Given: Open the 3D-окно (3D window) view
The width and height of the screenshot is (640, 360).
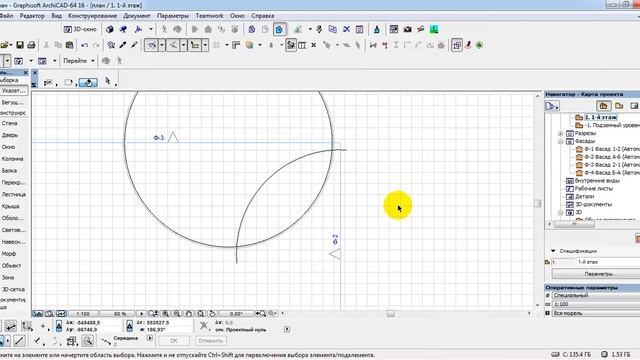Looking at the screenshot, I should pyautogui.click(x=80, y=29).
